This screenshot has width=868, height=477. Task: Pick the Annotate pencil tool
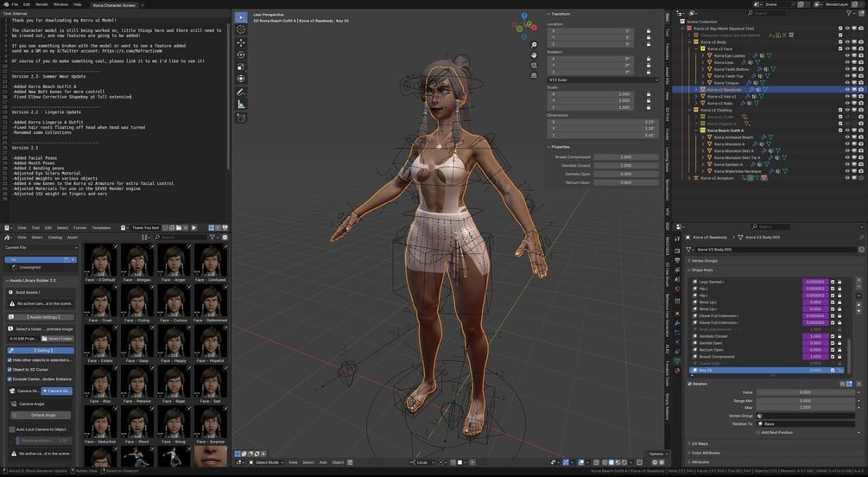pyautogui.click(x=241, y=92)
